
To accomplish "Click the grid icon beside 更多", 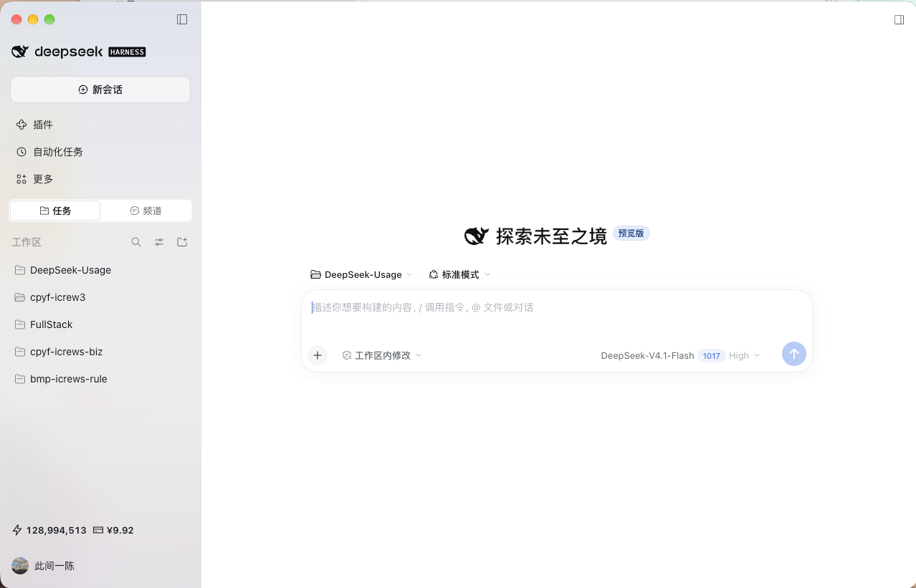I will pos(22,179).
